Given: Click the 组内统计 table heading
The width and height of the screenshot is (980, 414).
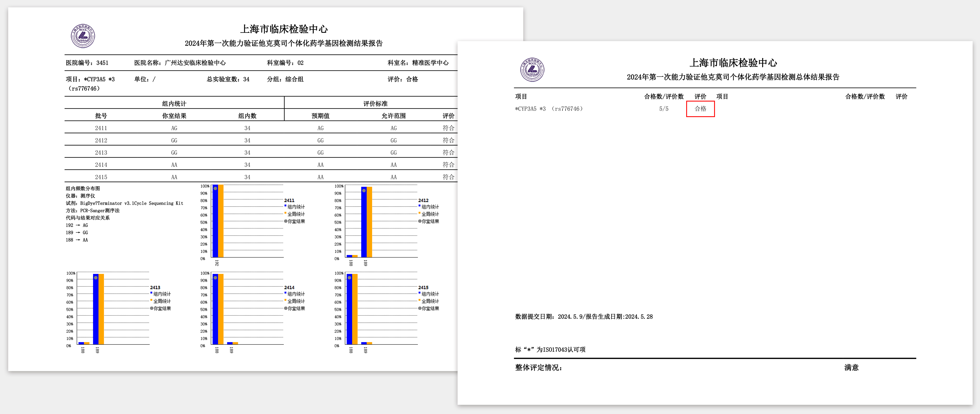Looking at the screenshot, I should 174,103.
